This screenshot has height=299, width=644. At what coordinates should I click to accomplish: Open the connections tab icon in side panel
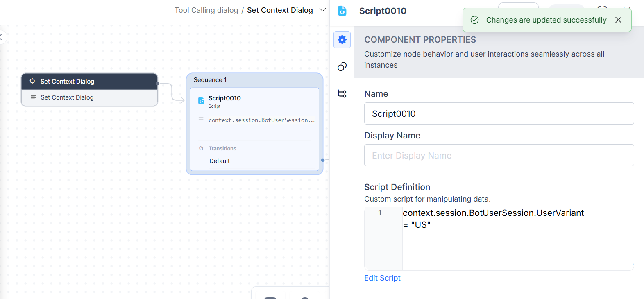[342, 66]
